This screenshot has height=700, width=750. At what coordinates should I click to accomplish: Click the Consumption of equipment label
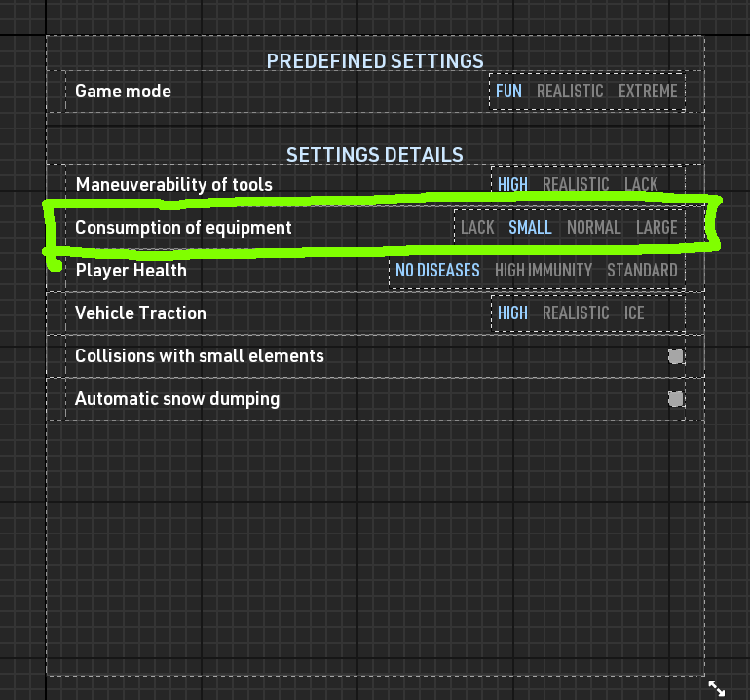tap(183, 228)
